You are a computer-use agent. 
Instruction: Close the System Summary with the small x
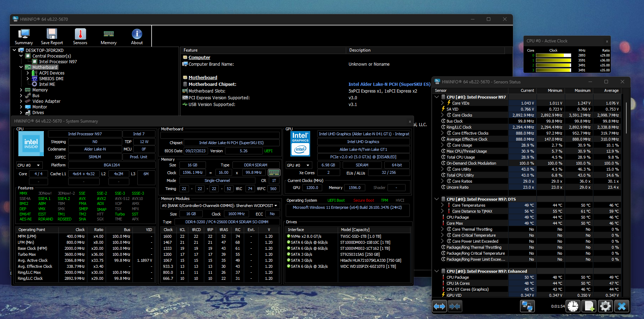[x=410, y=122]
